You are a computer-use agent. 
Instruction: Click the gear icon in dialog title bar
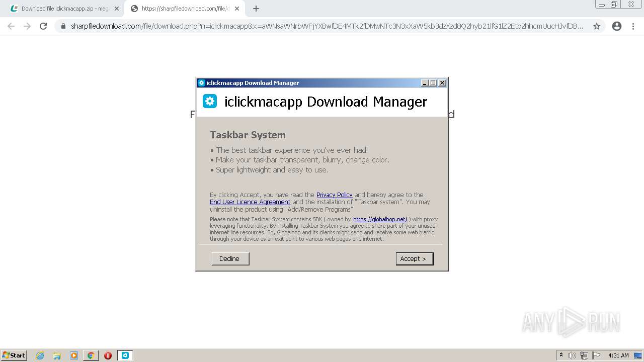point(202,83)
